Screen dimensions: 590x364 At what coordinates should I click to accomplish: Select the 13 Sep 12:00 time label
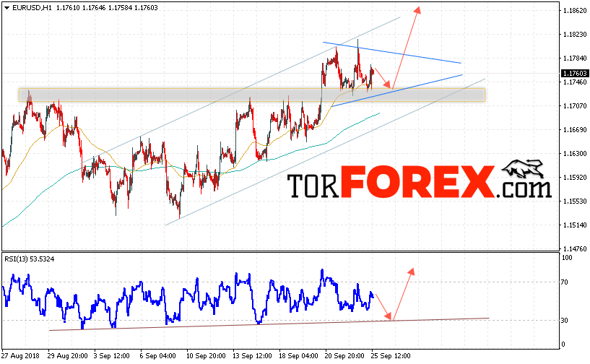point(252,355)
